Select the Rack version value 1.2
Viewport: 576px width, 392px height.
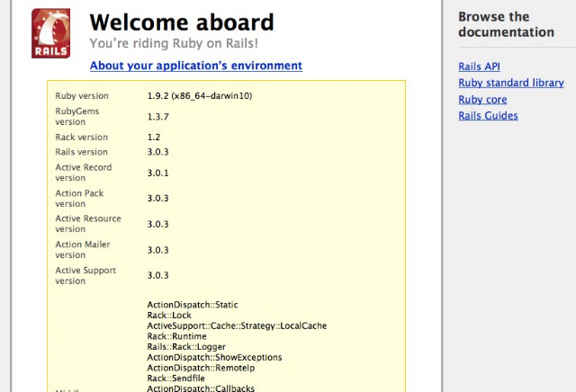[x=154, y=138]
